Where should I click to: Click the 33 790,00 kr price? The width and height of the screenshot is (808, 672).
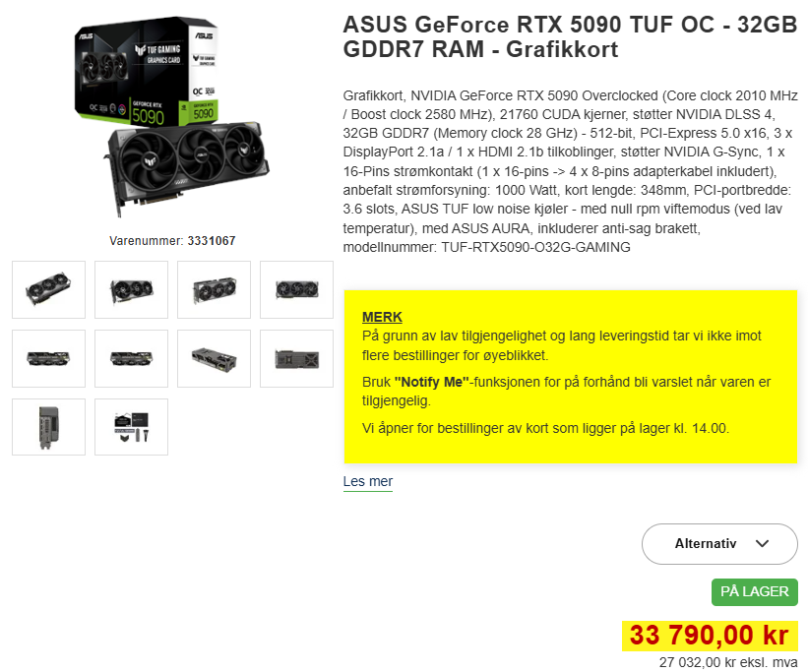pos(710,636)
